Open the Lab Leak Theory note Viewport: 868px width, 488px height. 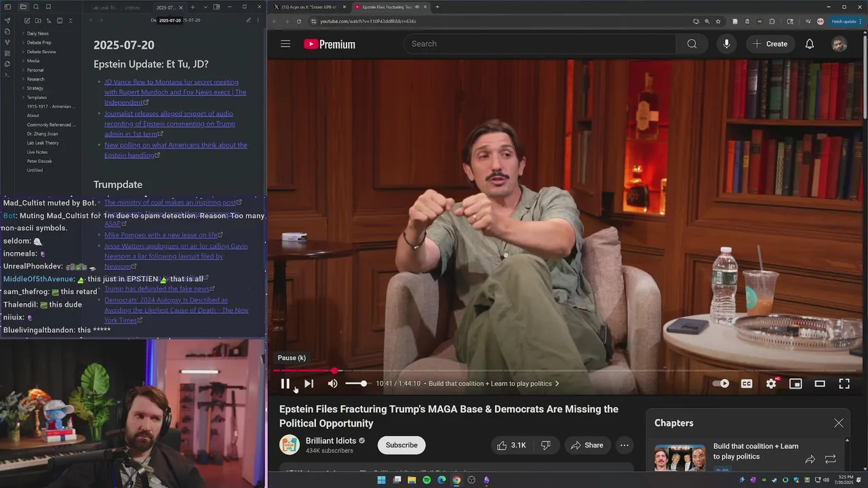pyautogui.click(x=43, y=143)
